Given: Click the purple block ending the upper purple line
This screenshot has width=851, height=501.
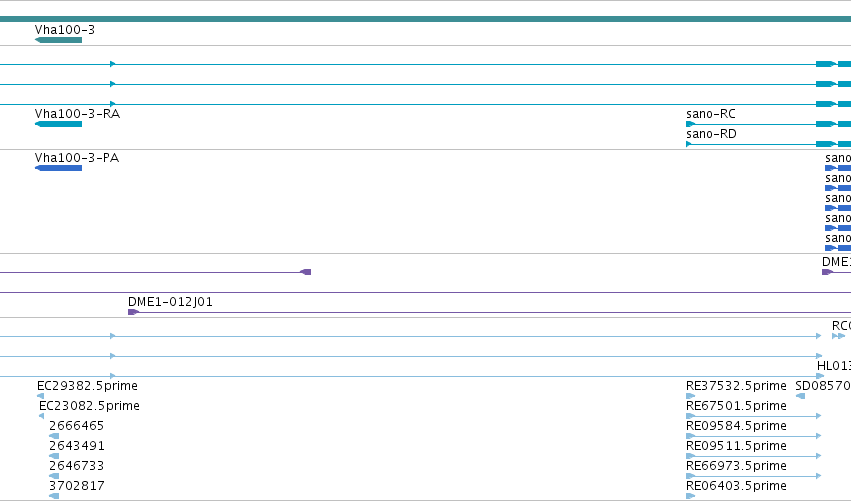Looking at the screenshot, I should pos(306,272).
